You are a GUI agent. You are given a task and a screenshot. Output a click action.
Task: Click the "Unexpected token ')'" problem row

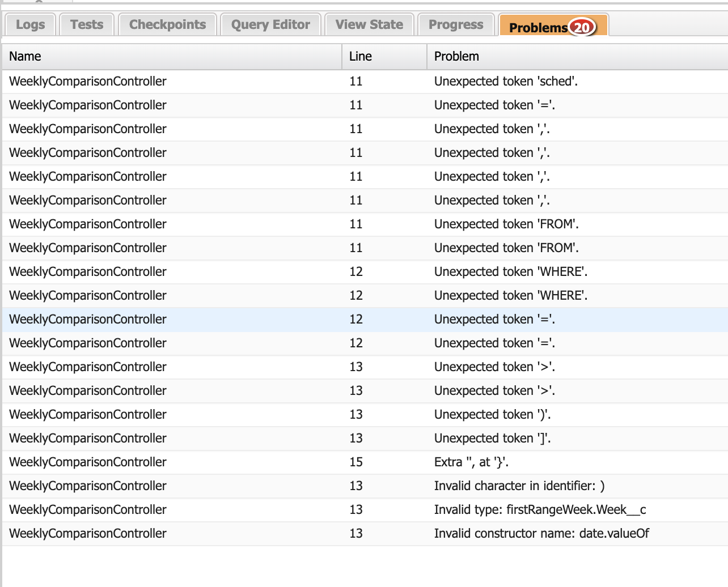coord(492,415)
